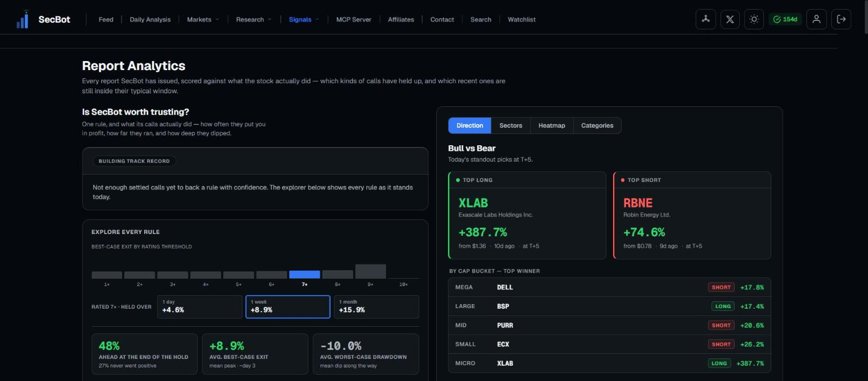Open the ECX small cap row
Image resolution: width=868 pixels, height=381 pixels.
tap(610, 344)
